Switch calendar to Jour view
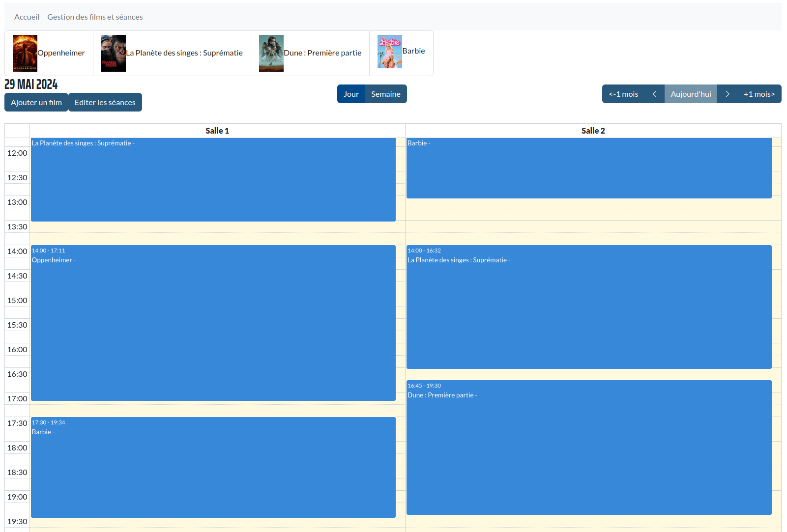The image size is (787, 532). [x=351, y=94]
